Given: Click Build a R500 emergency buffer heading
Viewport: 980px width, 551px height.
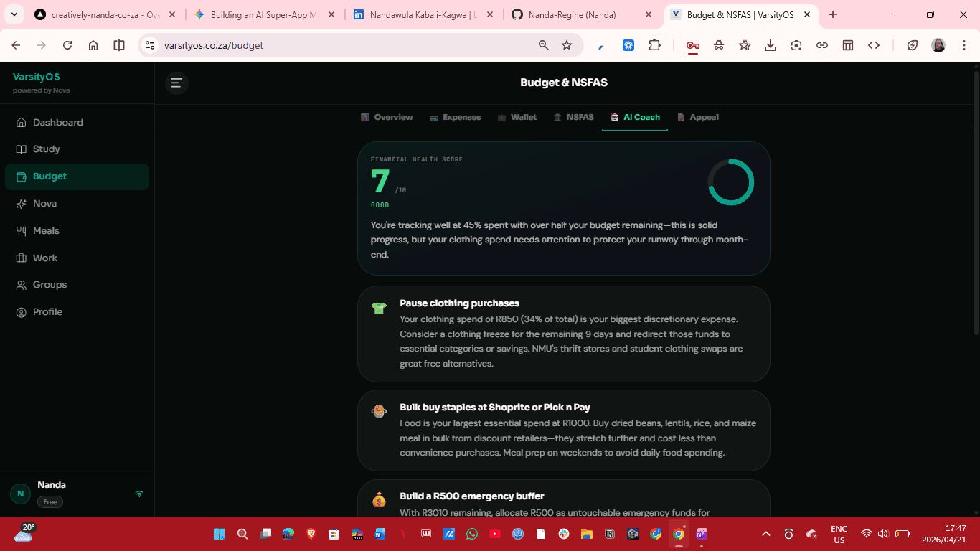Looking at the screenshot, I should point(472,496).
